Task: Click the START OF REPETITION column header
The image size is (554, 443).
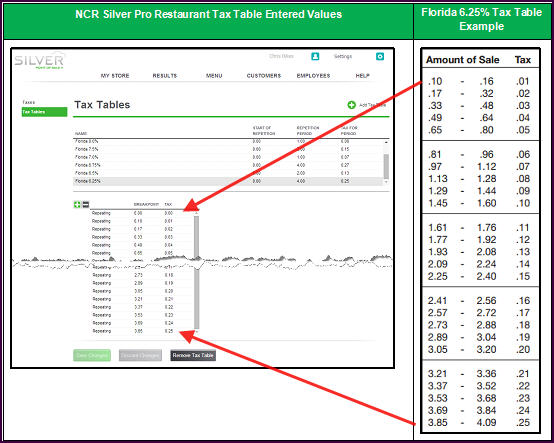Action: coord(264,131)
